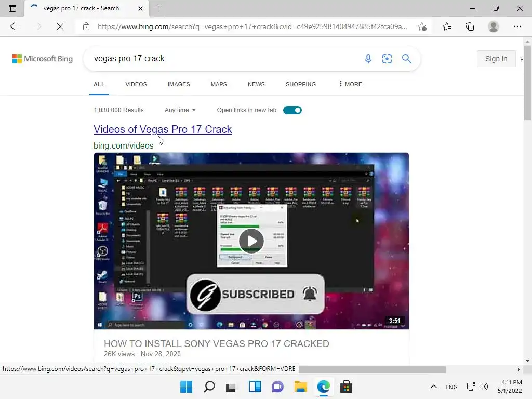Image resolution: width=532 pixels, height=399 pixels.
Task: Open HOW TO INSTALL SONY VEGAS PRO 17 CRACKED
Action: [217, 344]
